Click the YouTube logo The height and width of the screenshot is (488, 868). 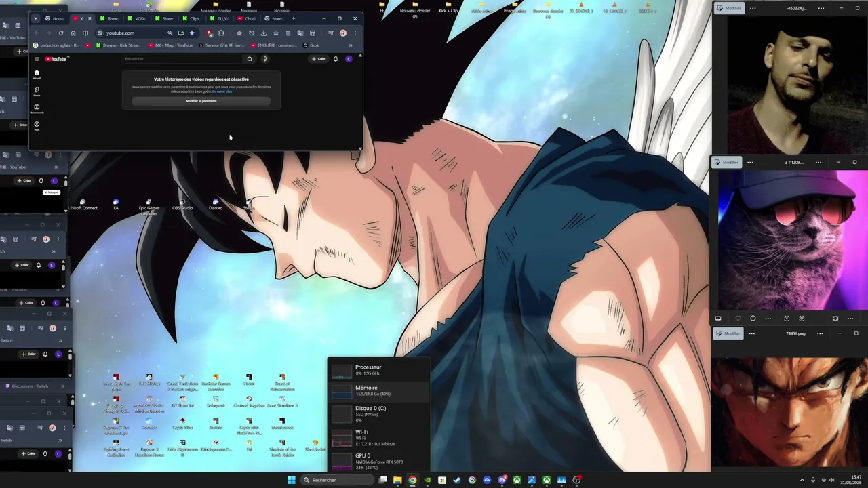point(56,59)
